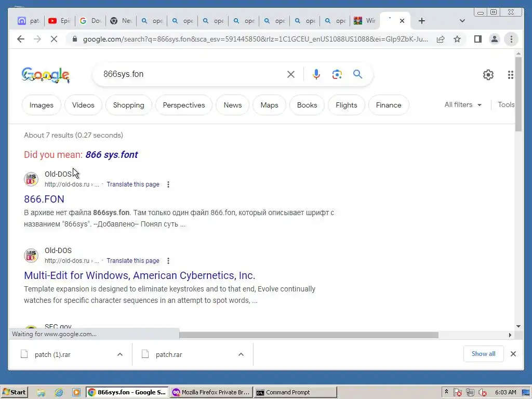Switch to Command Prompt taskbar window
Image resolution: width=532 pixels, height=399 pixels.
coord(296,392)
